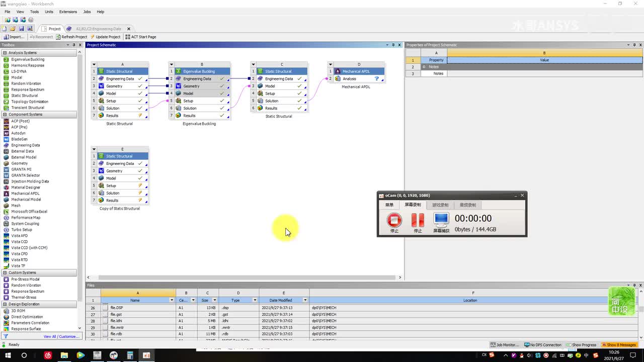Screen dimensions: 644x362
Task: Open the system D header dropdown arrow
Action: point(331,64)
